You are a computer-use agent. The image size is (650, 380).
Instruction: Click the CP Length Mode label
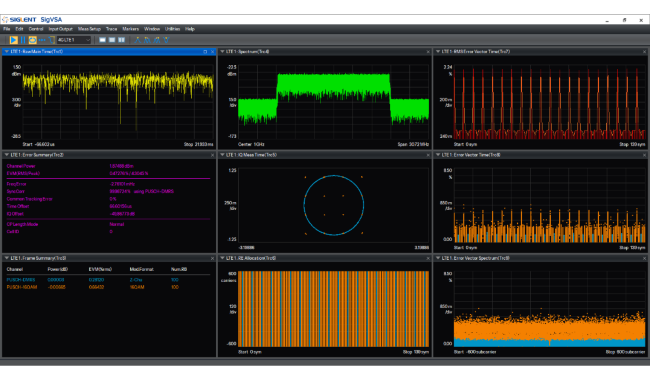click(22, 224)
